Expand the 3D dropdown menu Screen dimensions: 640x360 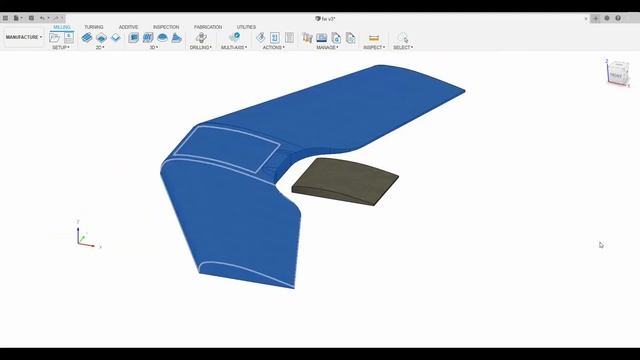(153, 47)
